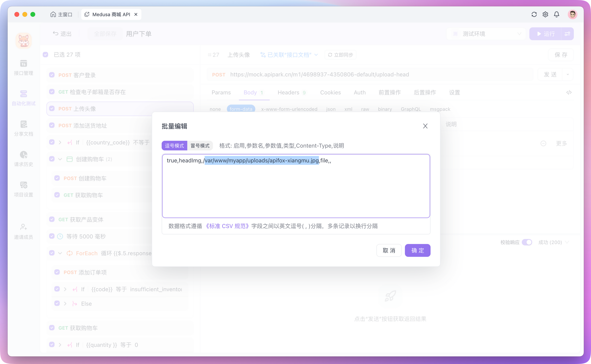Viewport: 591px width, 364px height.
Task: Uncheck the 已选 27 项 checkbox
Action: tap(46, 55)
